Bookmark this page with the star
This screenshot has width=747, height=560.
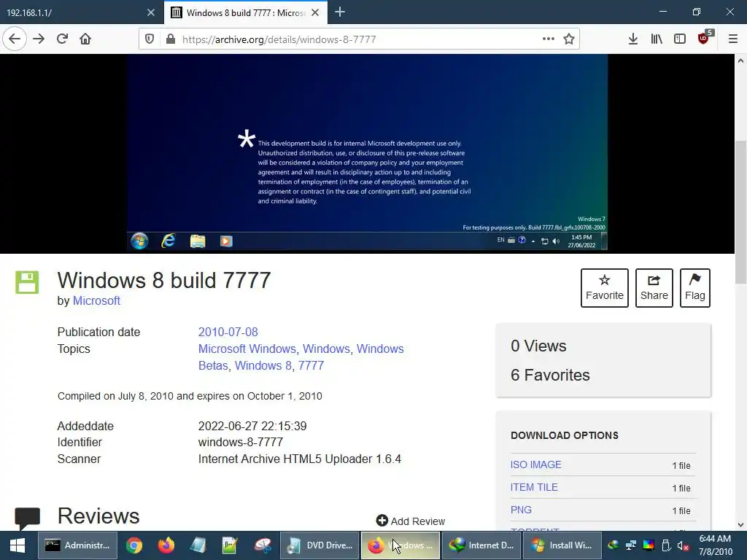569,39
